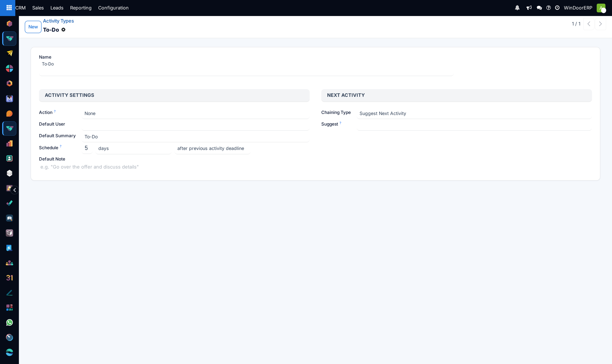612x364 pixels.
Task: Open the white cube app icon
Action: [9, 173]
